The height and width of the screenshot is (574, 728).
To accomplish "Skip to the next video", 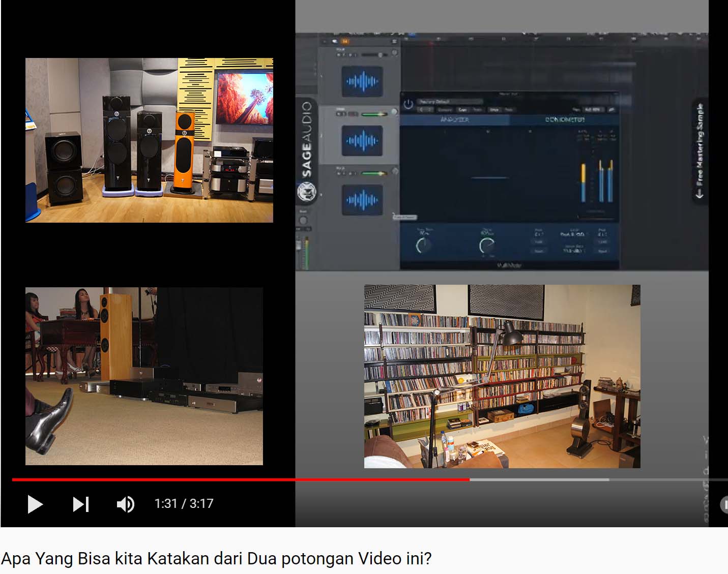I will pos(81,504).
